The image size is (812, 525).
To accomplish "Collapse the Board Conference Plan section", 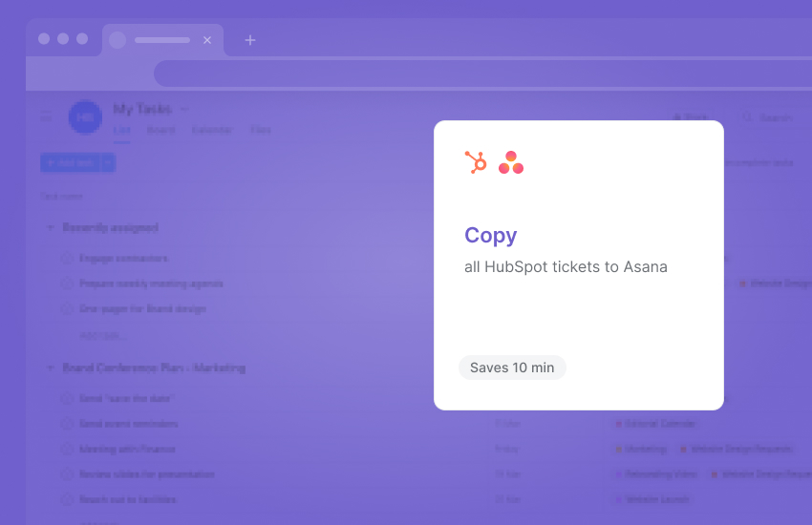I will tap(50, 367).
